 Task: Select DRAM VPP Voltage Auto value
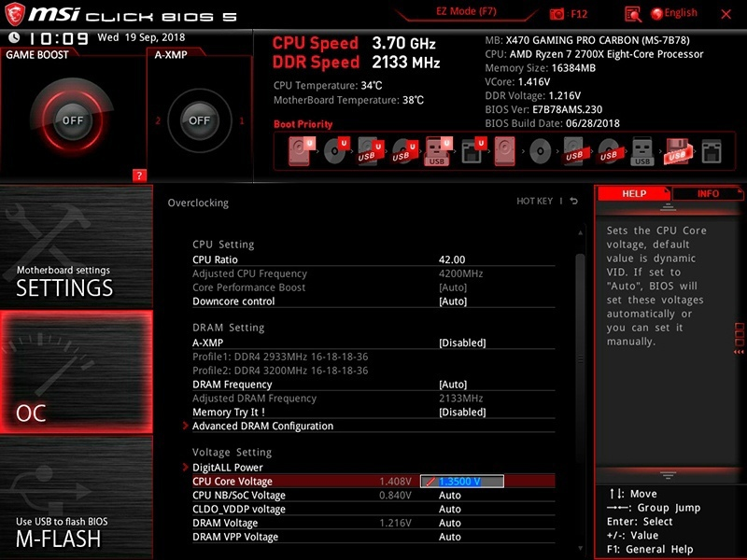[x=450, y=537]
